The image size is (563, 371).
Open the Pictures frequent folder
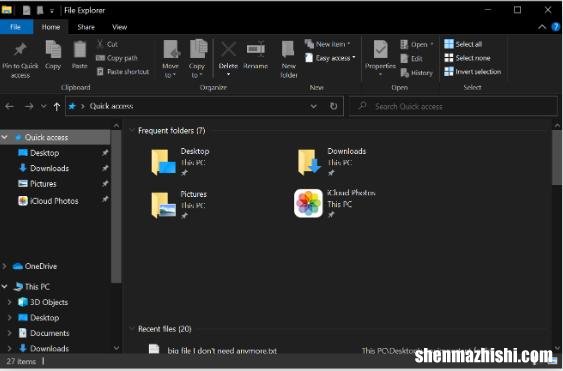coord(179,205)
